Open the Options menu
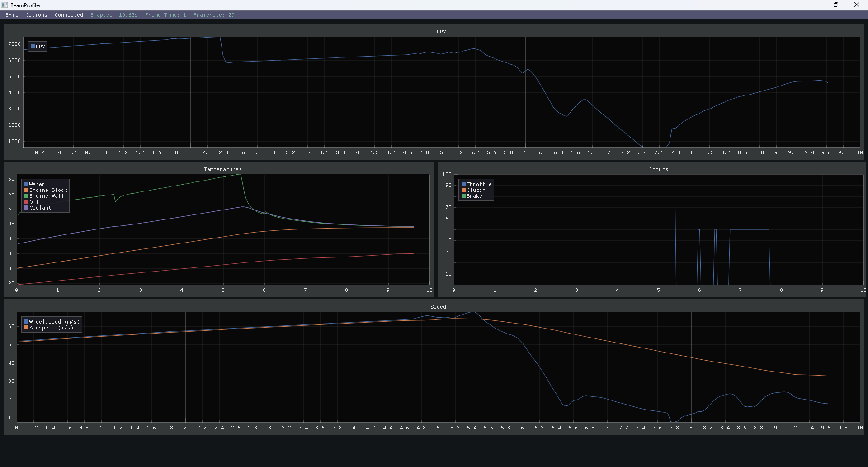The height and width of the screenshot is (467, 868). (x=36, y=15)
